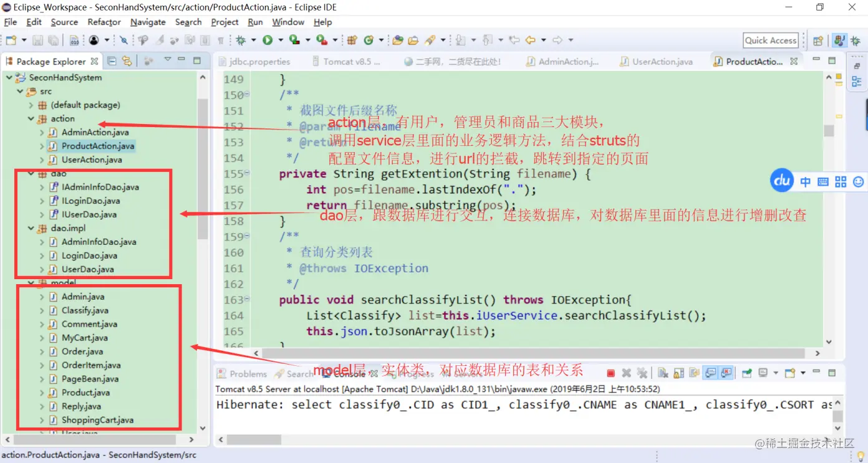Focus the Quick Access search field
Viewport: 868px width, 463px height.
(x=771, y=41)
